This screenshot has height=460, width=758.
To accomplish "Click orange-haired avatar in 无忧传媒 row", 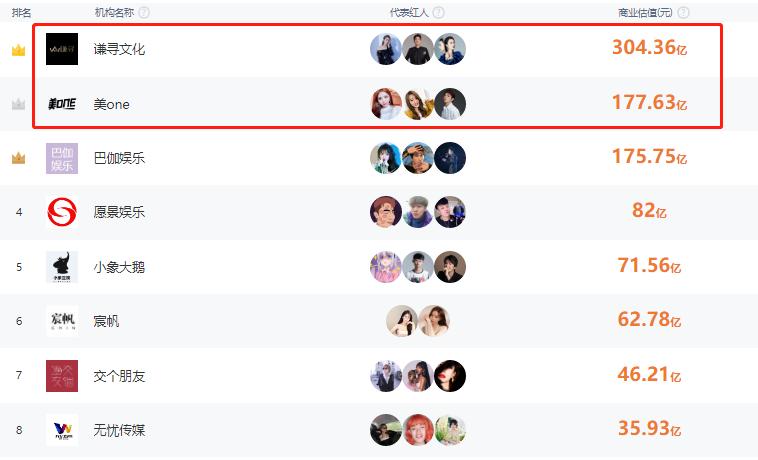I will pos(418,430).
